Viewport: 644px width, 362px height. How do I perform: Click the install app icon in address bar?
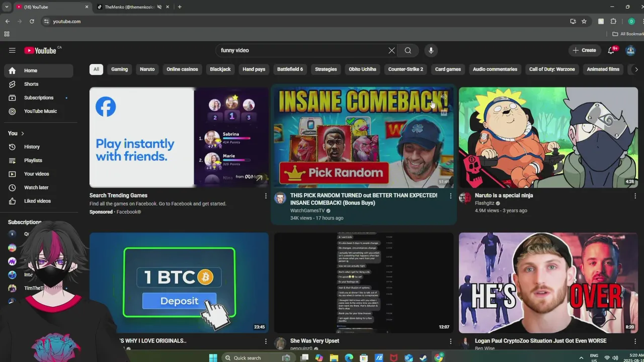click(x=573, y=21)
